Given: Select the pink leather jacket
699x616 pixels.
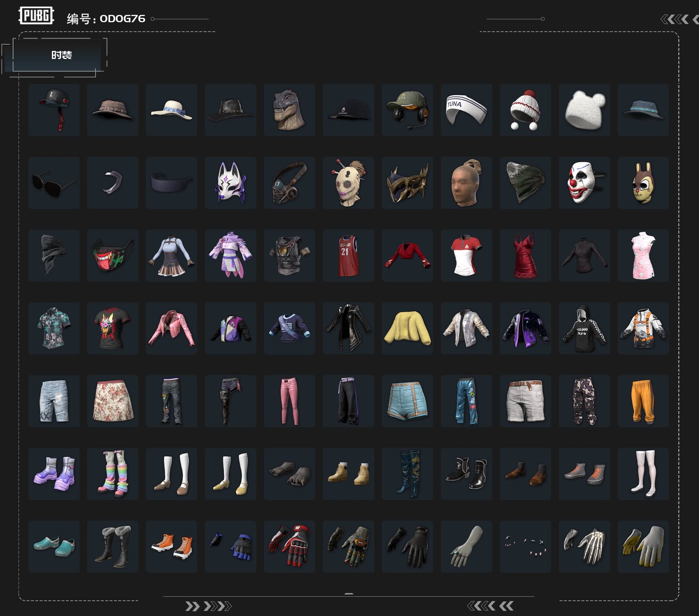Looking at the screenshot, I should 171,328.
